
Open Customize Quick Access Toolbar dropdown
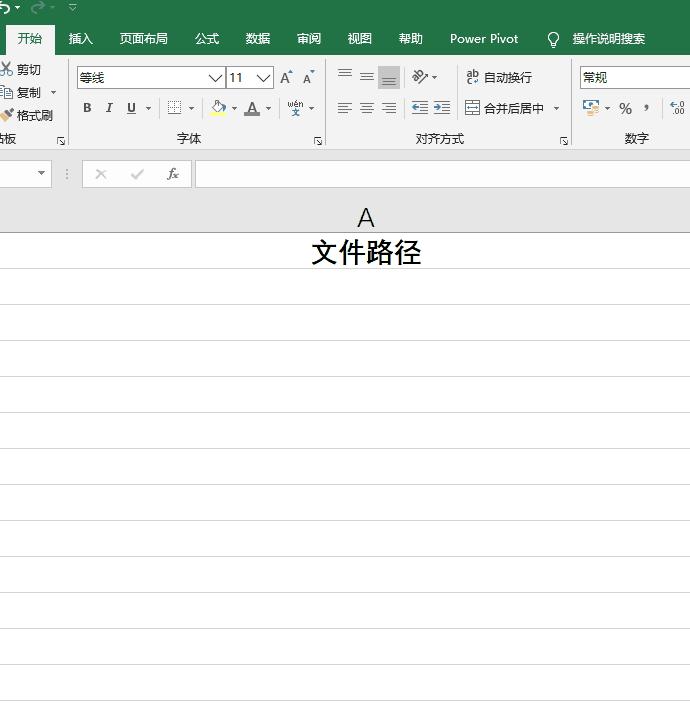click(x=72, y=7)
